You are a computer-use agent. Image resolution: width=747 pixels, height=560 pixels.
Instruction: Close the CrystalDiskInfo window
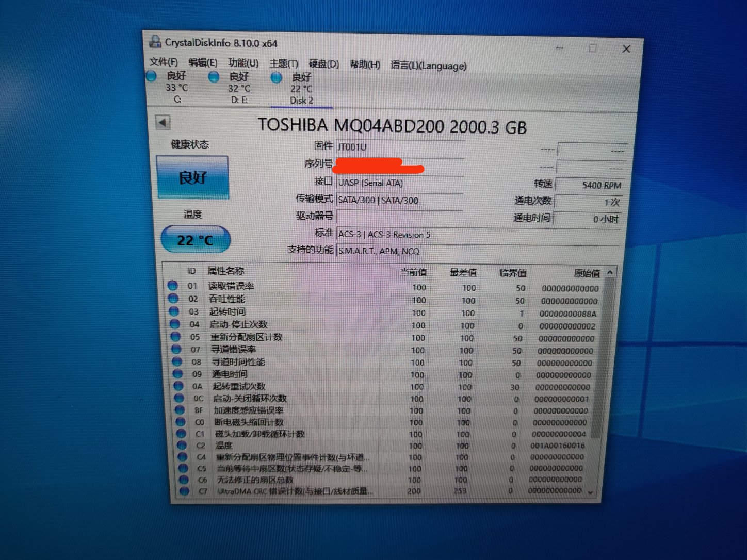[626, 49]
